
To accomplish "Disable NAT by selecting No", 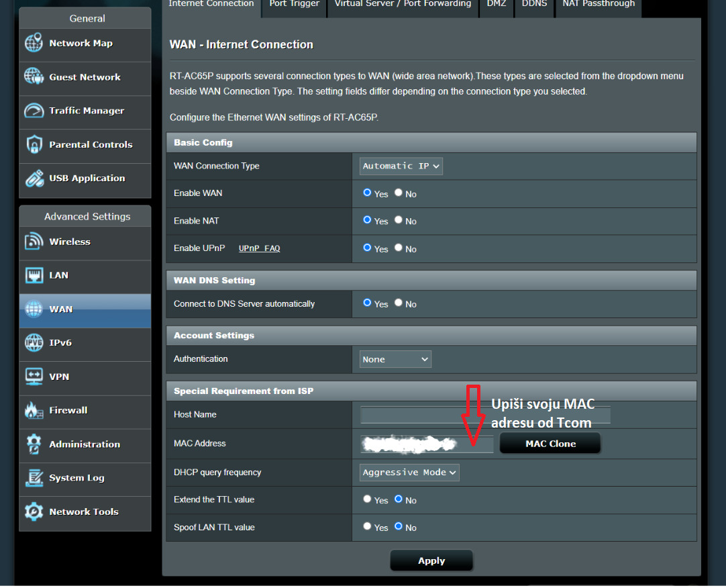I will pyautogui.click(x=399, y=220).
